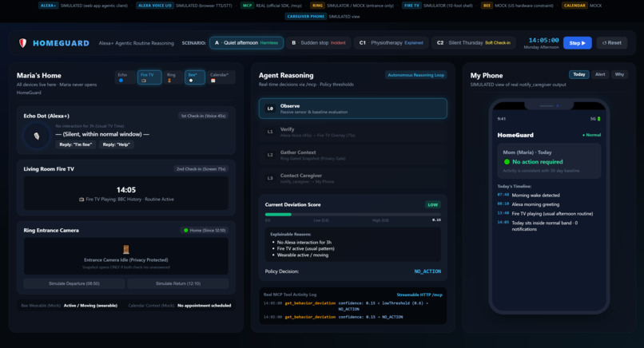Click the Normal status on phone header
This screenshot has width=644, height=348.
pyautogui.click(x=591, y=135)
